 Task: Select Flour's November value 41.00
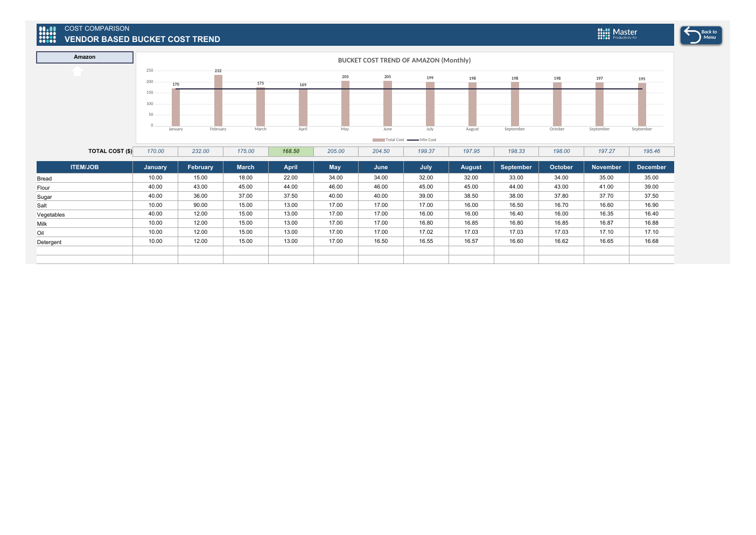click(x=606, y=187)
